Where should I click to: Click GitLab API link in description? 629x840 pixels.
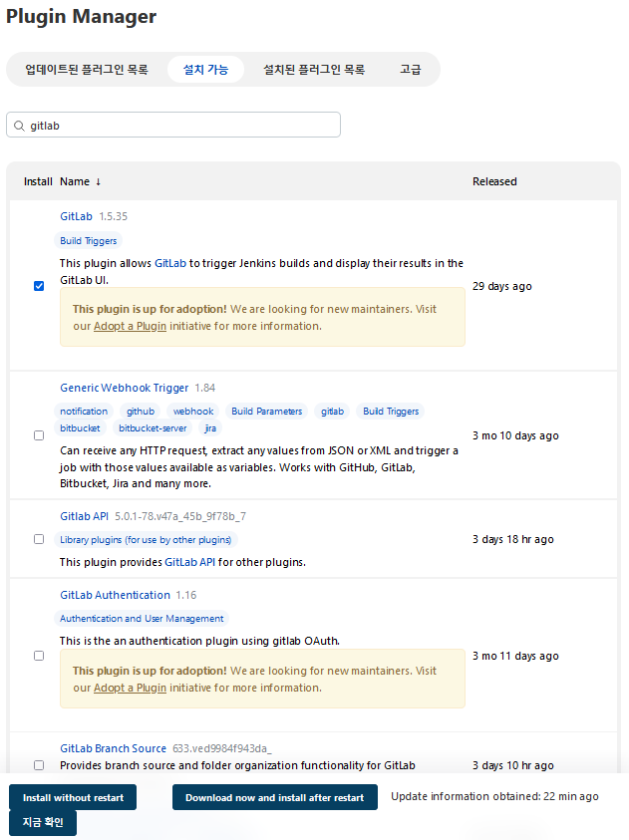pyautogui.click(x=189, y=562)
